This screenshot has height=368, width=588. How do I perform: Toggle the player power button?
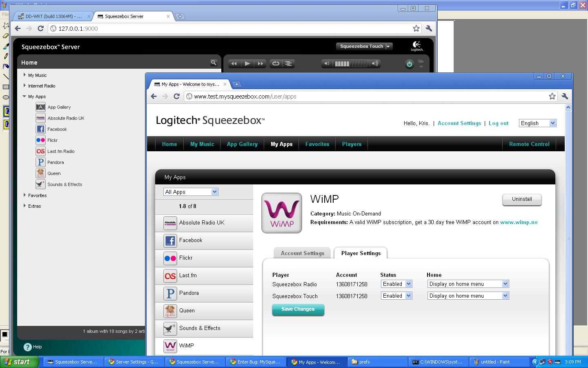pyautogui.click(x=409, y=64)
